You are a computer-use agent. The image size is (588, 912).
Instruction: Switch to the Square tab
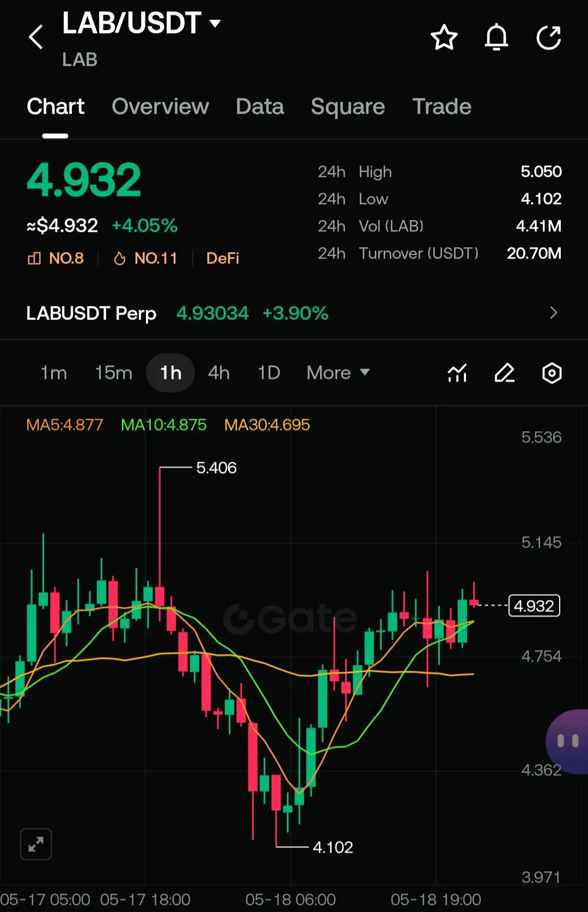(x=348, y=107)
